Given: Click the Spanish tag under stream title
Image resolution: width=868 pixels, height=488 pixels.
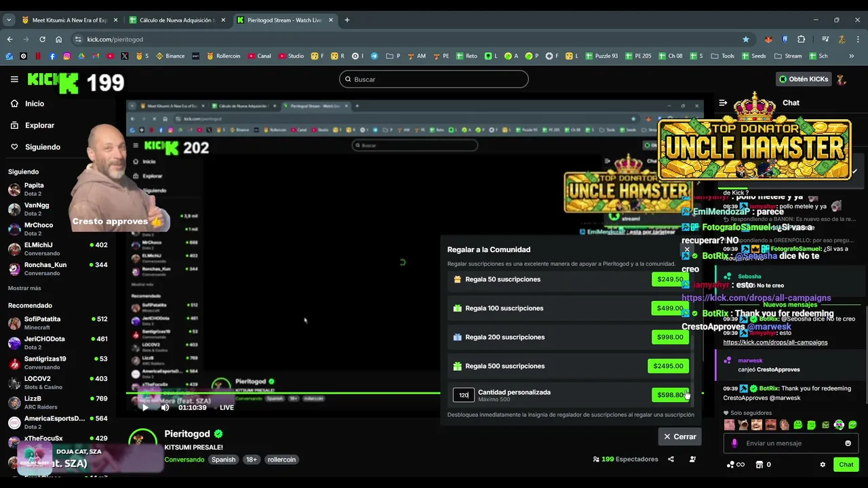Looking at the screenshot, I should pos(223,460).
